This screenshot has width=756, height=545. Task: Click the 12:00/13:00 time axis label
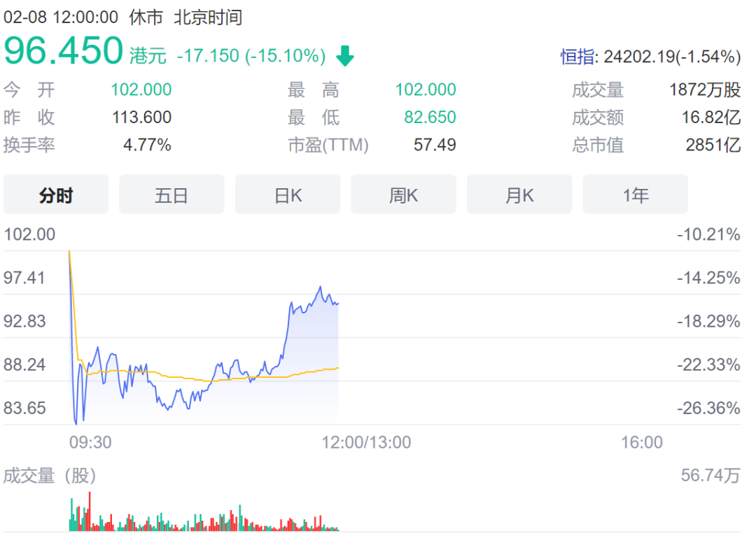coord(366,442)
